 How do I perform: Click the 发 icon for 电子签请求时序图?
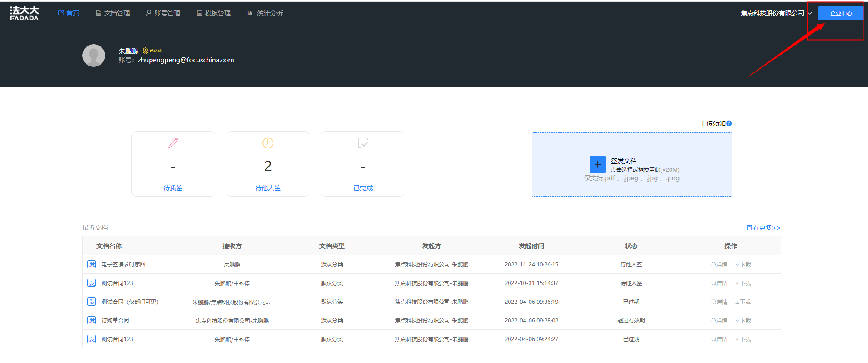tap(91, 264)
